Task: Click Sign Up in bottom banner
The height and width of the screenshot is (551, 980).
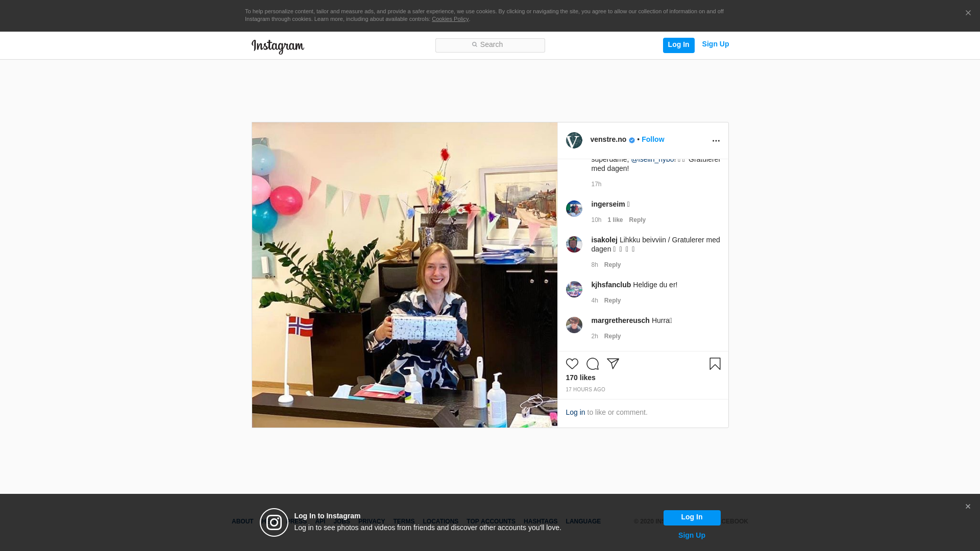Action: point(692,535)
